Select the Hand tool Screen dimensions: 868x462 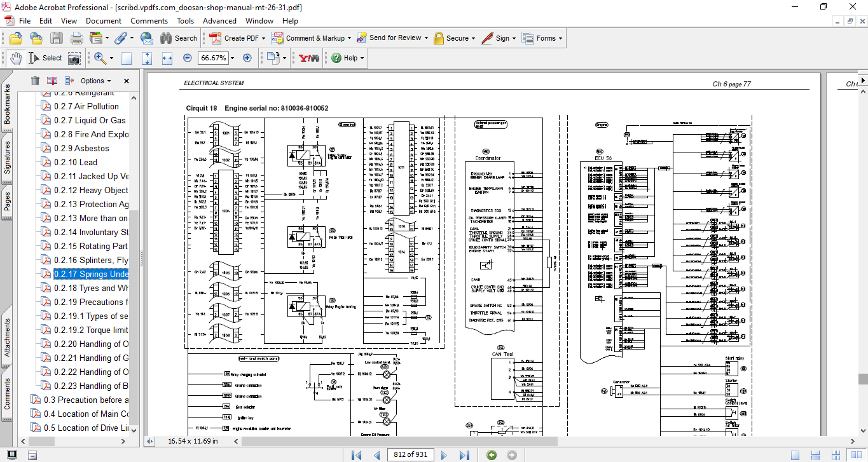(x=17, y=58)
